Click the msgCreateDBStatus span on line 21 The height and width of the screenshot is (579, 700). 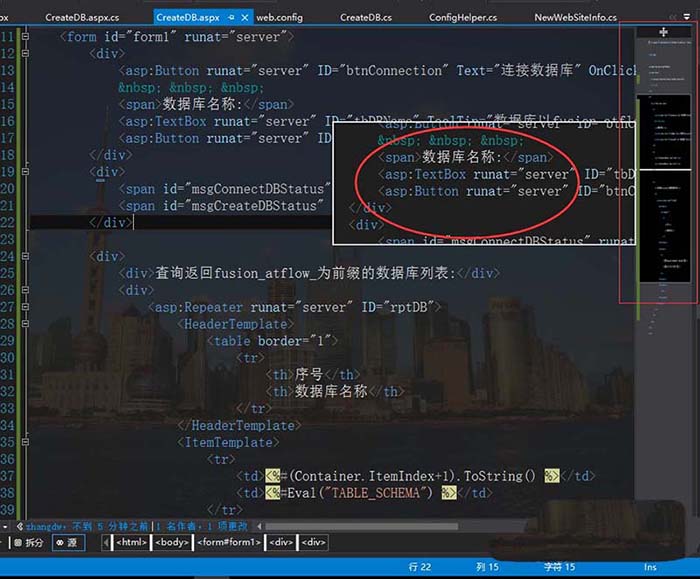(x=221, y=206)
